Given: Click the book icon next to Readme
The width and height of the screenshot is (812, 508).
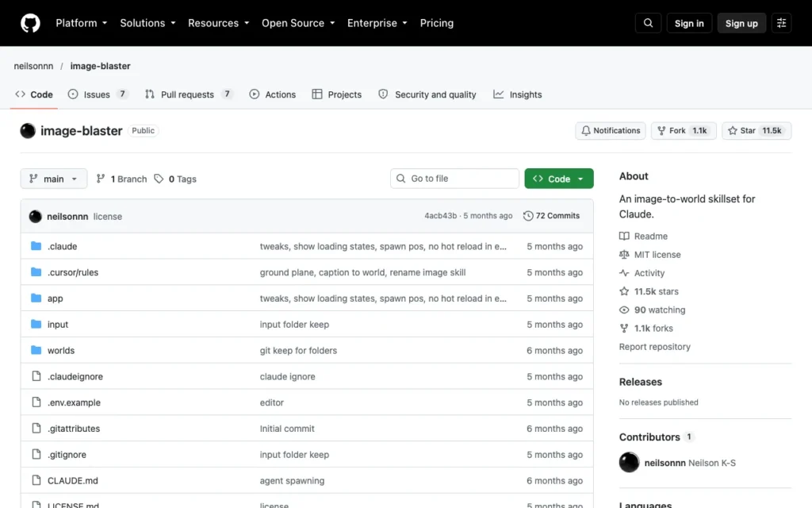Looking at the screenshot, I should click(x=624, y=236).
